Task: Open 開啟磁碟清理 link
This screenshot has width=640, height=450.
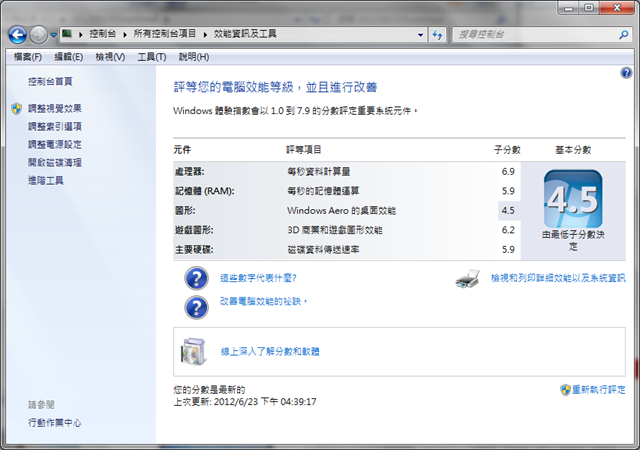Action: pyautogui.click(x=55, y=163)
